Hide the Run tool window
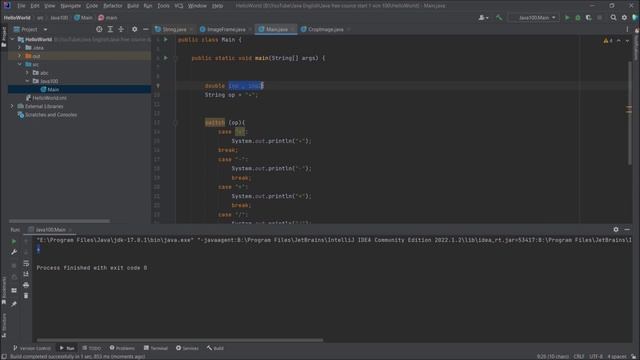 click(627, 230)
